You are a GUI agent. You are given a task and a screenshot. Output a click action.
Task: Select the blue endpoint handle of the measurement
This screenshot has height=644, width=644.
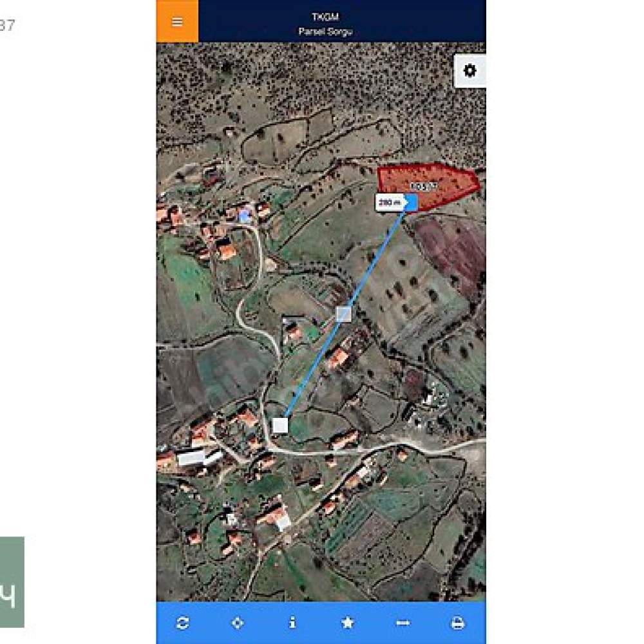411,202
